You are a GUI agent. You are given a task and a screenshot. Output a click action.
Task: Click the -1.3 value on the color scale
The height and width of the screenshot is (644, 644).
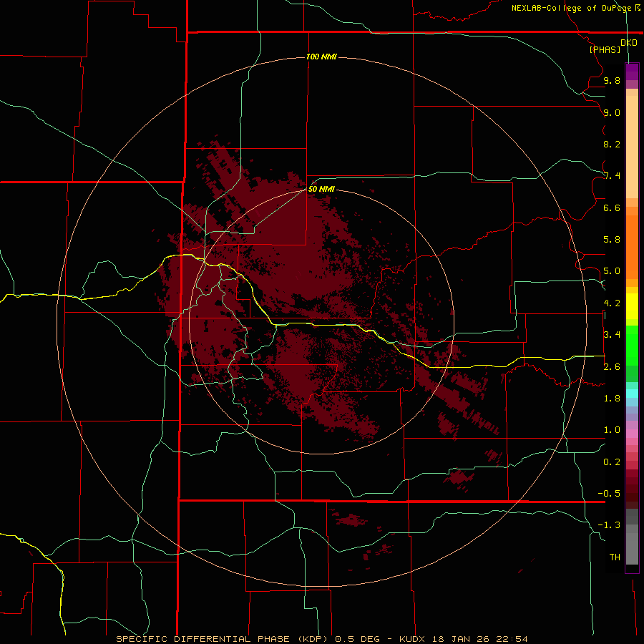609,525
